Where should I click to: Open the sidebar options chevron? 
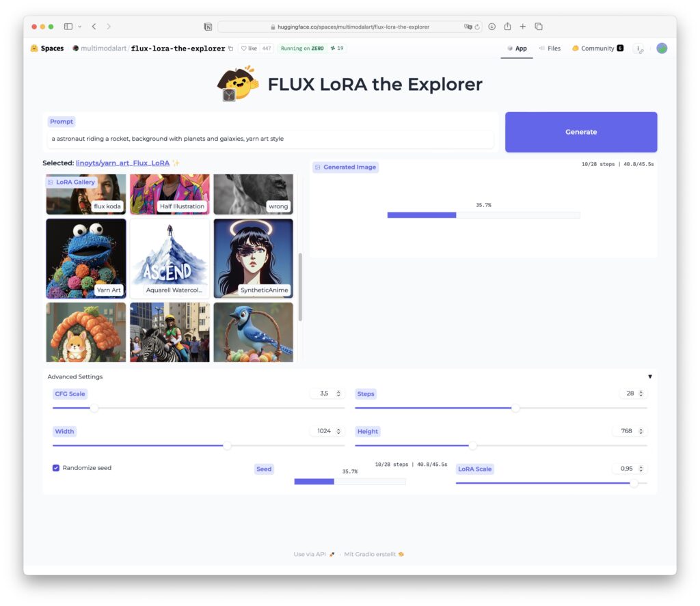coord(79,27)
